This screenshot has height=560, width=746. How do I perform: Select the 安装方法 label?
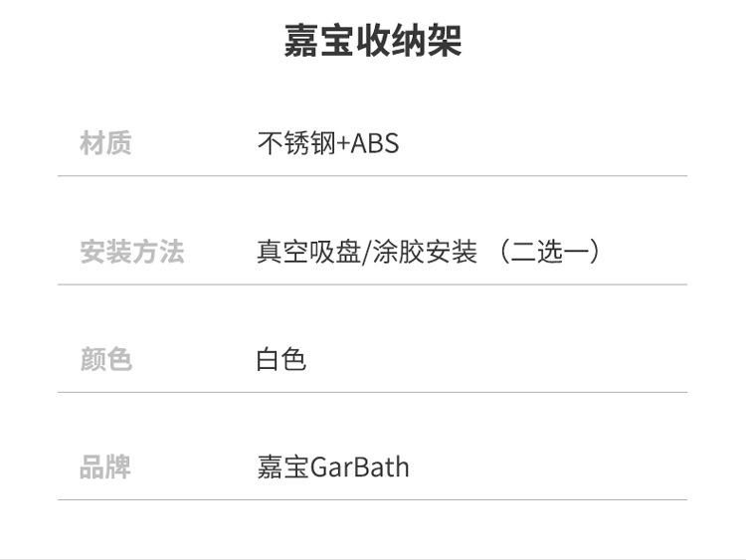pos(131,252)
